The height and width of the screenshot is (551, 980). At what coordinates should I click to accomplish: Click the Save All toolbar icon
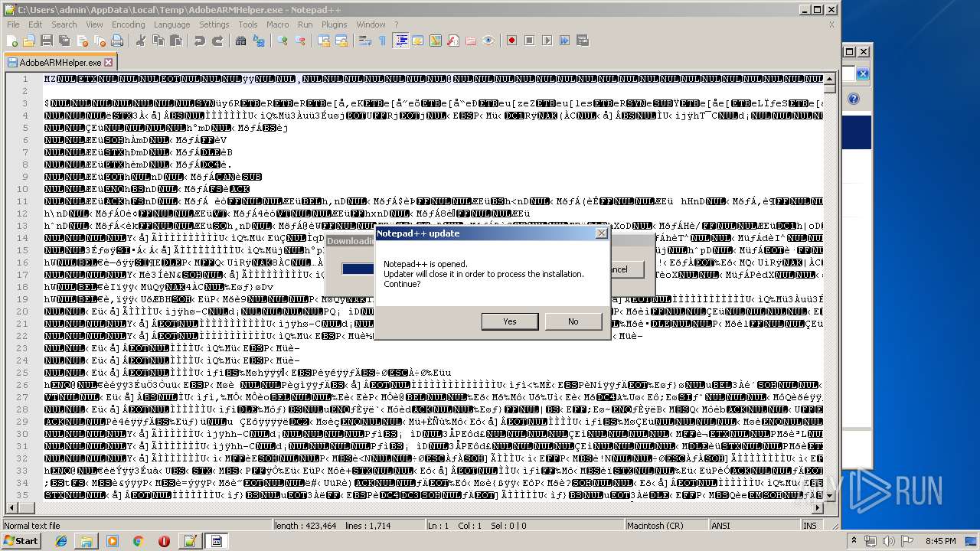click(64, 41)
